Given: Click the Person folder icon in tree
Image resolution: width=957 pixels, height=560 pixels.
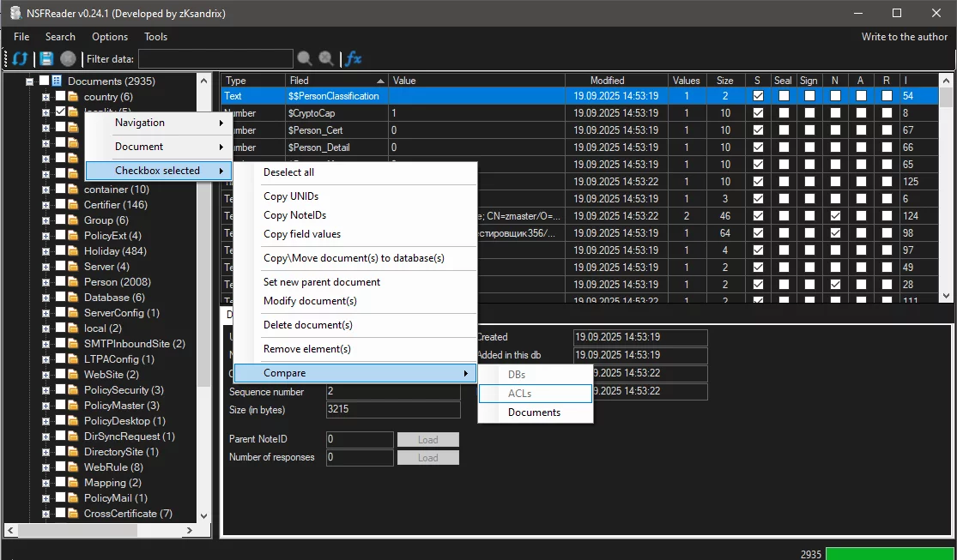Looking at the screenshot, I should pyautogui.click(x=74, y=282).
